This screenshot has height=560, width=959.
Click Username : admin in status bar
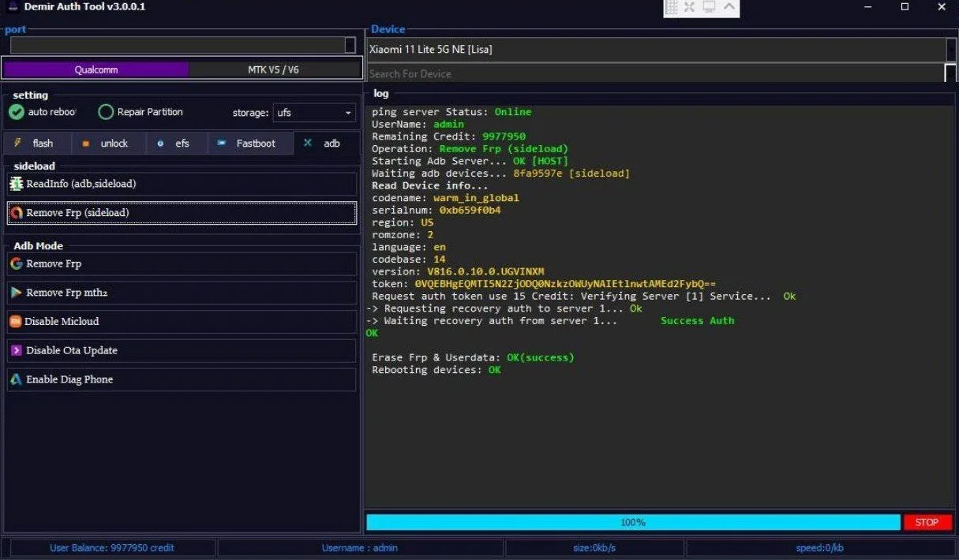(x=360, y=547)
